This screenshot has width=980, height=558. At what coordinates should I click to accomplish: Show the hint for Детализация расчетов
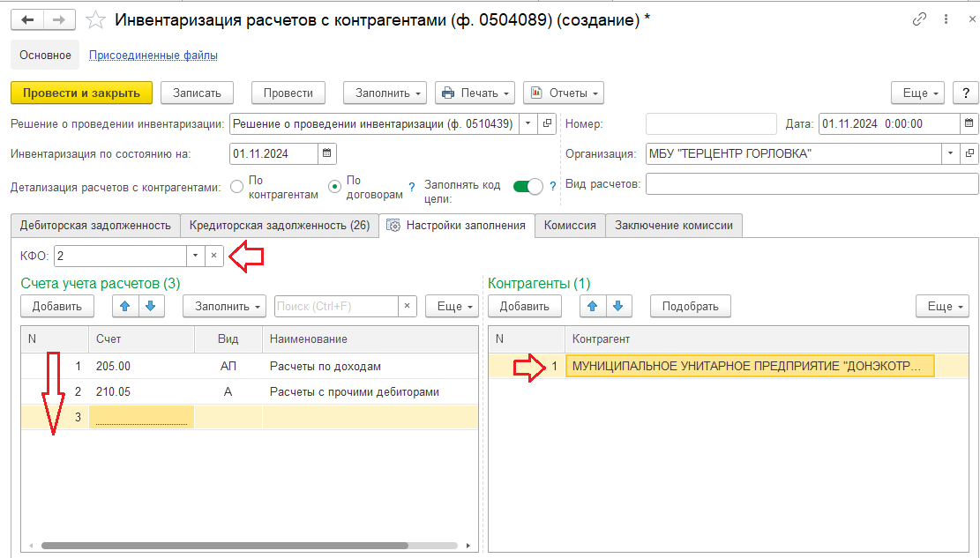point(411,187)
